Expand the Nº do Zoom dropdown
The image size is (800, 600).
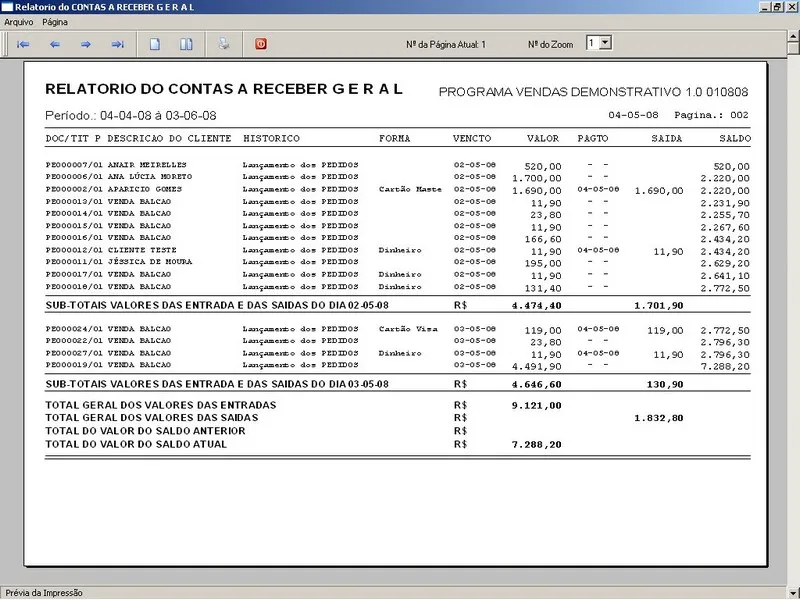click(x=605, y=43)
